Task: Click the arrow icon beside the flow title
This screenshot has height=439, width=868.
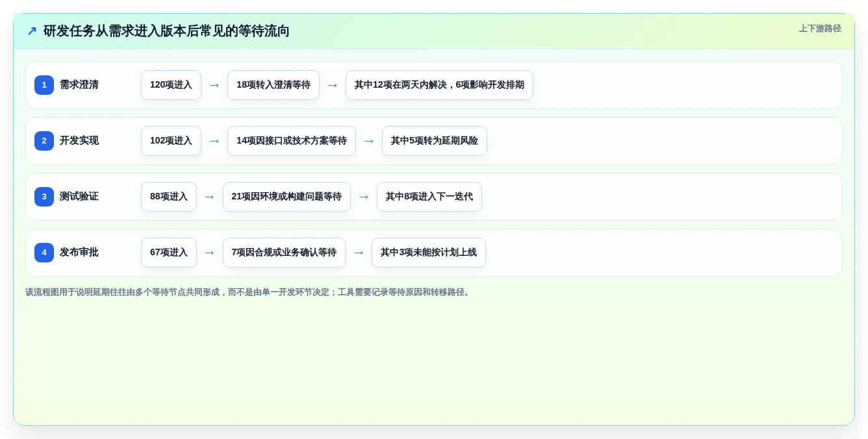Action: (32, 31)
